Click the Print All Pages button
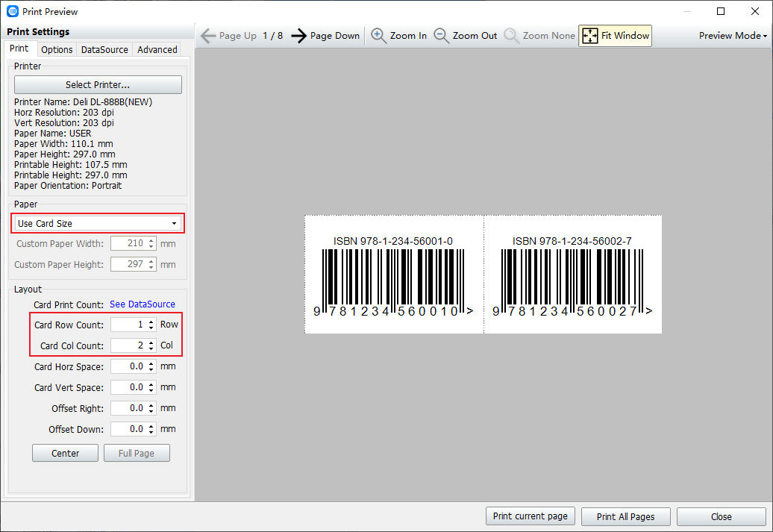This screenshot has height=532, width=773. [x=625, y=516]
